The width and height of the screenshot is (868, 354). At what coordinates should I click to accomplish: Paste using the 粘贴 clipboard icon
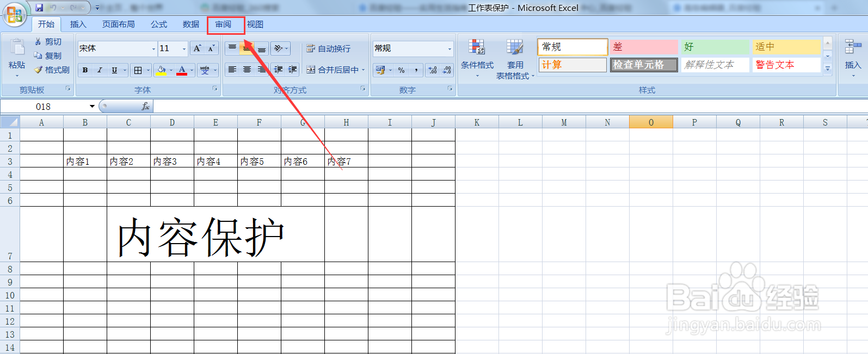[x=17, y=48]
